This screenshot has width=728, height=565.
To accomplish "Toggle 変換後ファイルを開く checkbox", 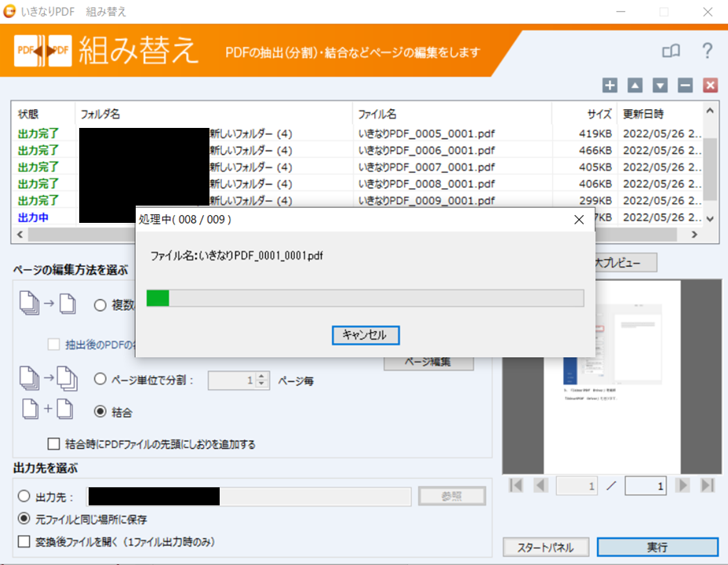I will (x=24, y=541).
